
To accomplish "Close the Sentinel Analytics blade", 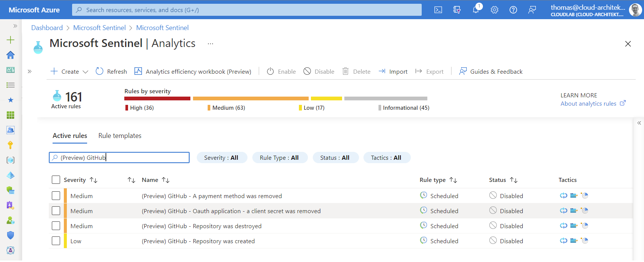I will (x=628, y=44).
